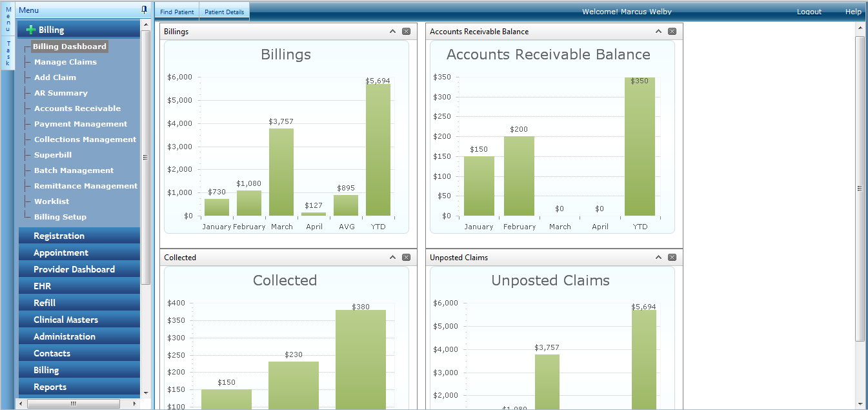This screenshot has height=410, width=868.
Task: Click the $895 AVG bar in Billings chart
Action: click(x=346, y=205)
